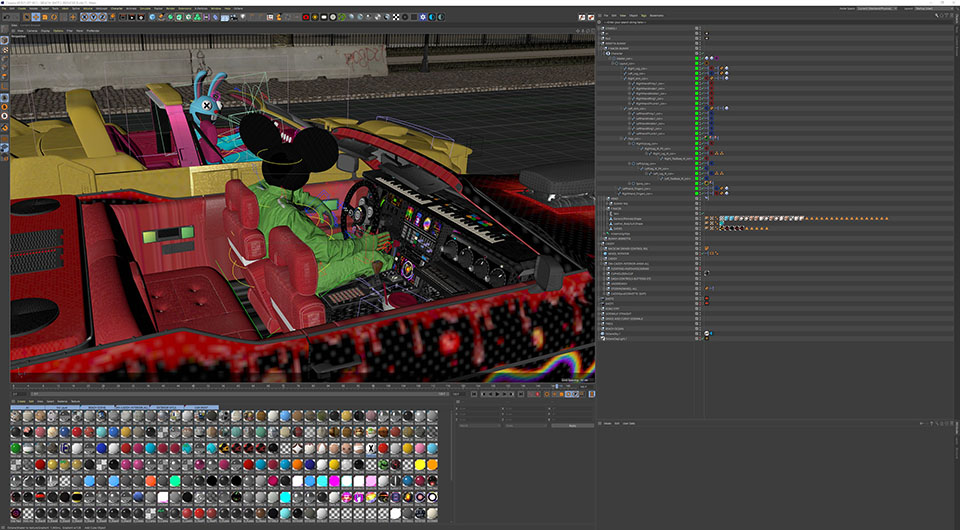Click the orange S solo icon in left palette
This screenshot has width=960, height=530.
4,107
